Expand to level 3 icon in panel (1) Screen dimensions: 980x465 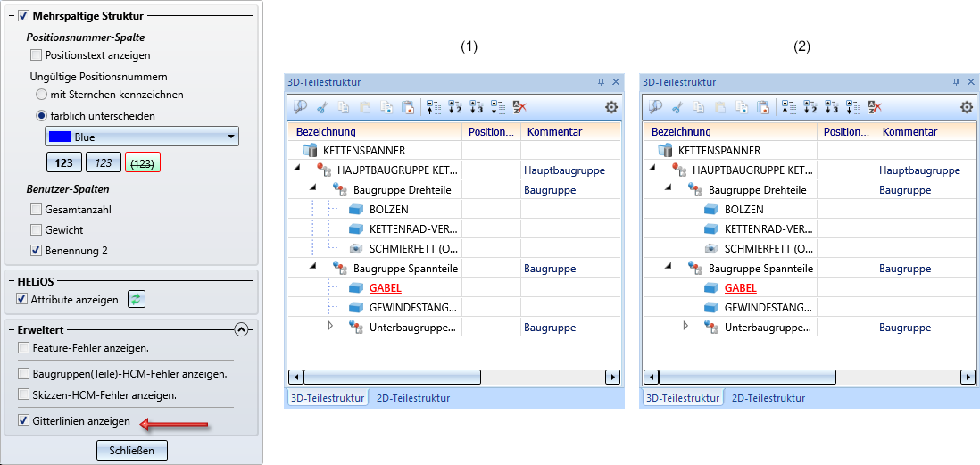(x=477, y=107)
